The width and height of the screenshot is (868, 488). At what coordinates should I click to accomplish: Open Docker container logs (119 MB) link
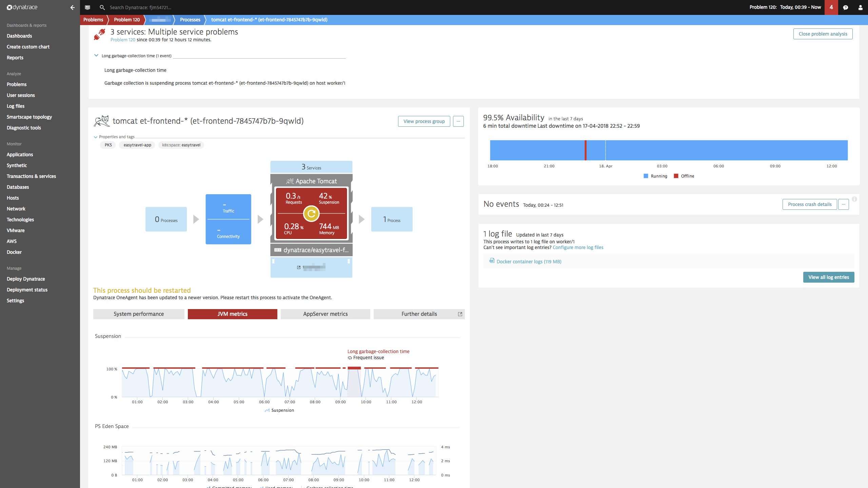tap(529, 262)
